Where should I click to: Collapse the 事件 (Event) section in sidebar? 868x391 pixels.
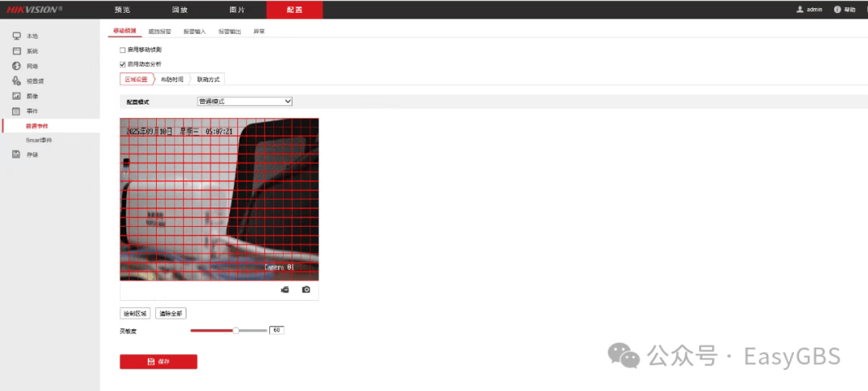pyautogui.click(x=16, y=110)
